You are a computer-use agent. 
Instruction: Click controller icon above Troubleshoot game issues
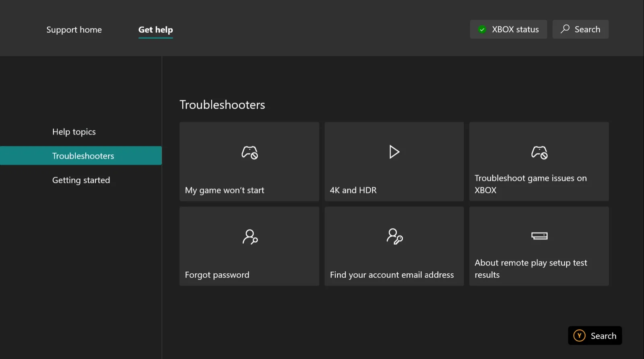(x=539, y=153)
